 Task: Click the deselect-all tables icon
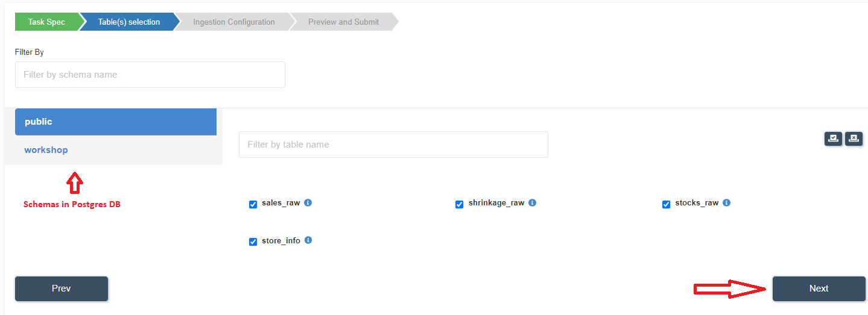[854, 139]
